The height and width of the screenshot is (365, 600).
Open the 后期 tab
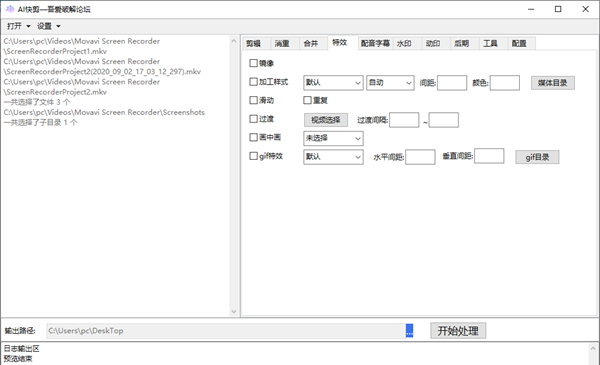coord(464,44)
